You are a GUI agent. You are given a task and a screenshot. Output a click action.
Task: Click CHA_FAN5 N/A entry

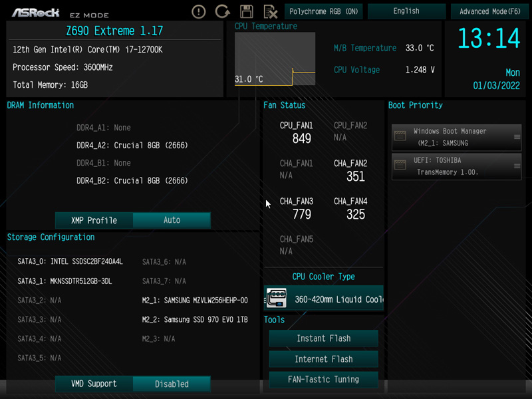pyautogui.click(x=297, y=245)
